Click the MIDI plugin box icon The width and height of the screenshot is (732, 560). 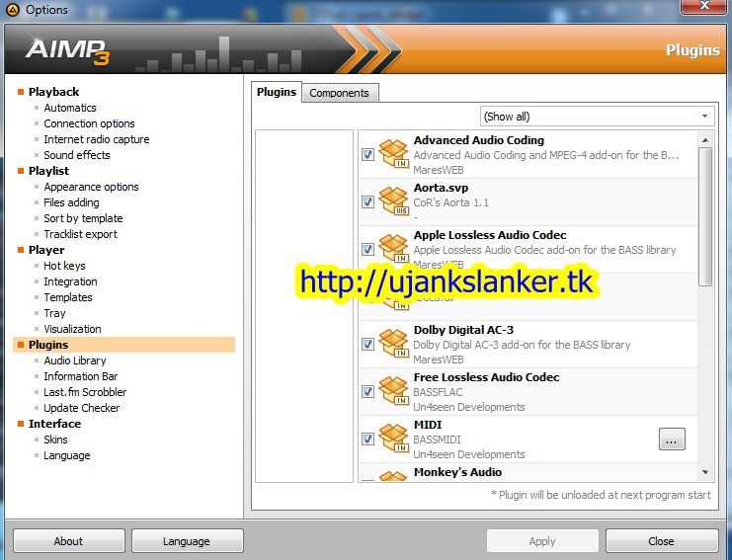click(x=393, y=439)
